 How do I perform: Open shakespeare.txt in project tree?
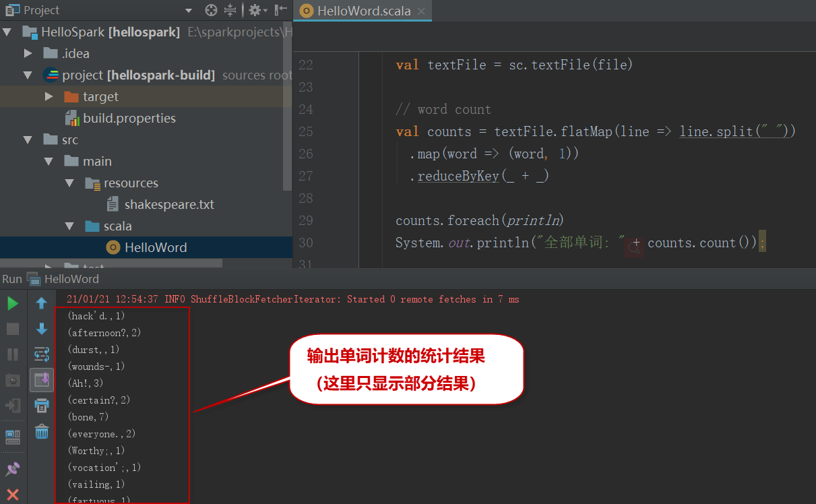coord(168,204)
